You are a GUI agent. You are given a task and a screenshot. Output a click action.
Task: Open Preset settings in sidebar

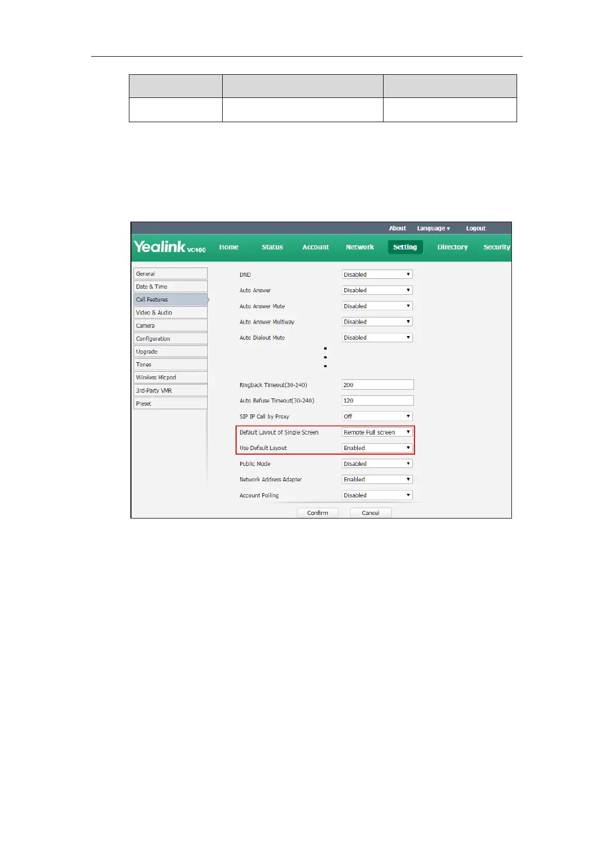[x=170, y=404]
